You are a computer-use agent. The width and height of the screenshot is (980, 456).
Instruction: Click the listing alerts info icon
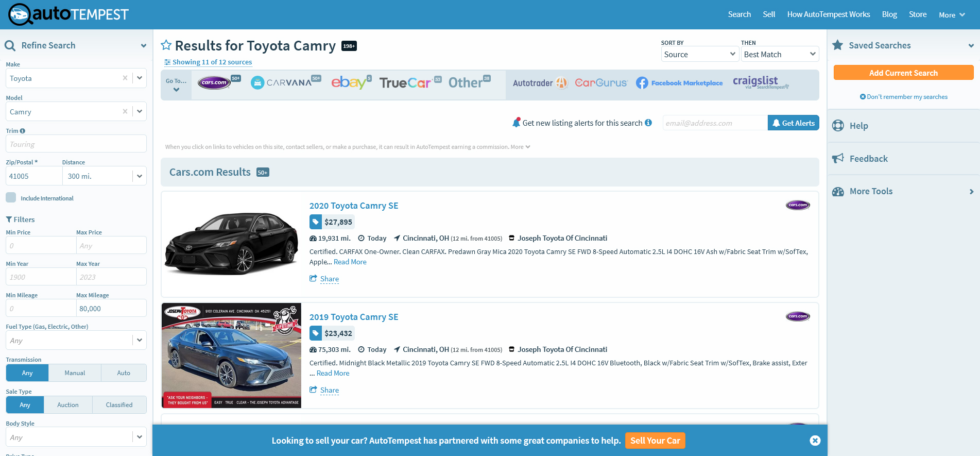pyautogui.click(x=648, y=123)
